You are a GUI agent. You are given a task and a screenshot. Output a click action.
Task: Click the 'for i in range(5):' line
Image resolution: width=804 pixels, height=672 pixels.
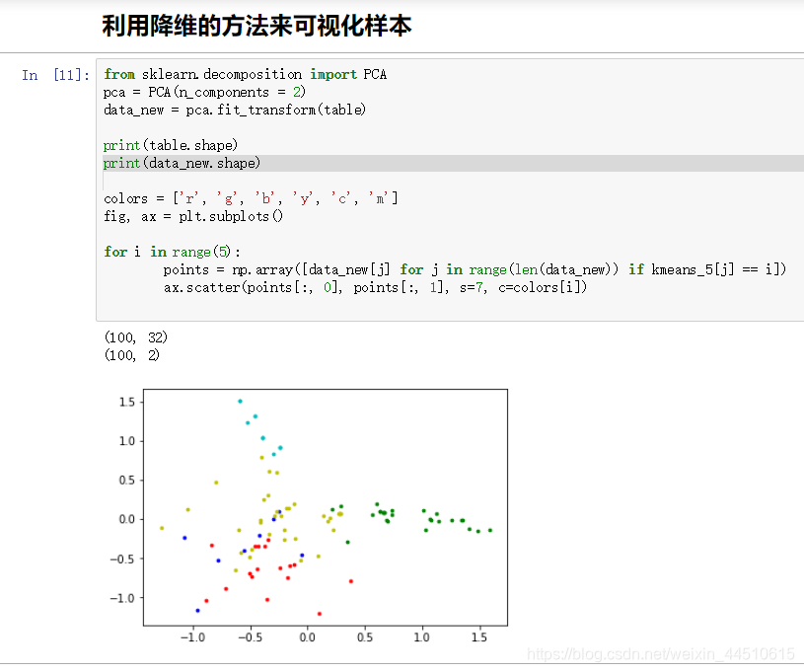[x=172, y=252]
